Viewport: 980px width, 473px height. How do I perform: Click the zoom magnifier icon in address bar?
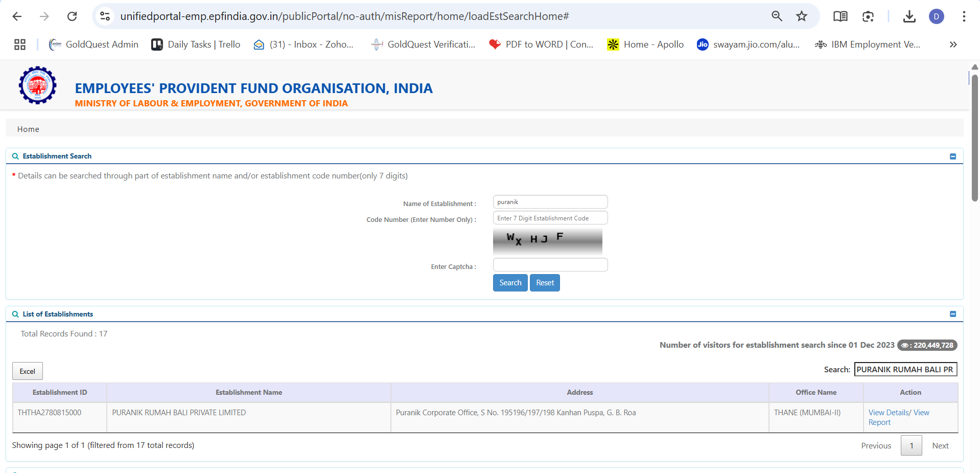tap(777, 16)
